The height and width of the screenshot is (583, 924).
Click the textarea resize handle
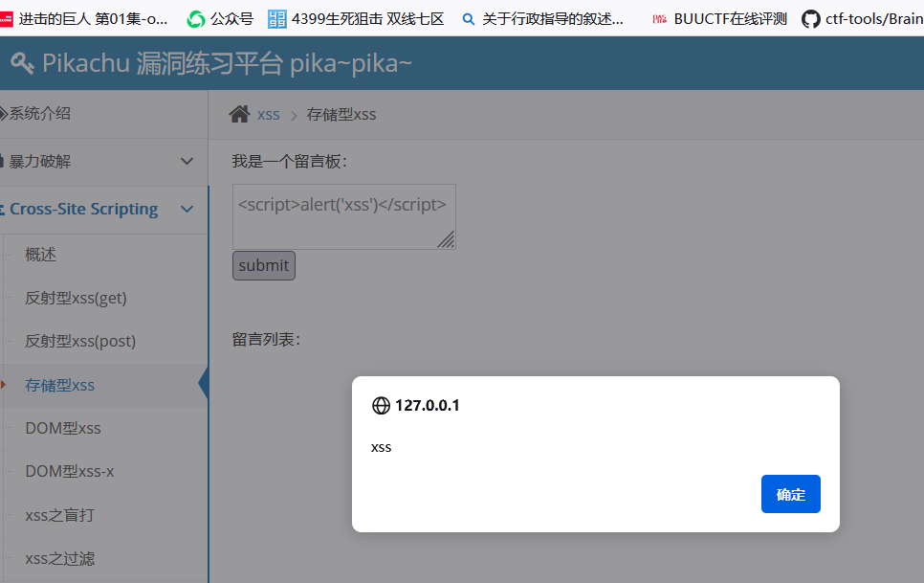click(446, 240)
